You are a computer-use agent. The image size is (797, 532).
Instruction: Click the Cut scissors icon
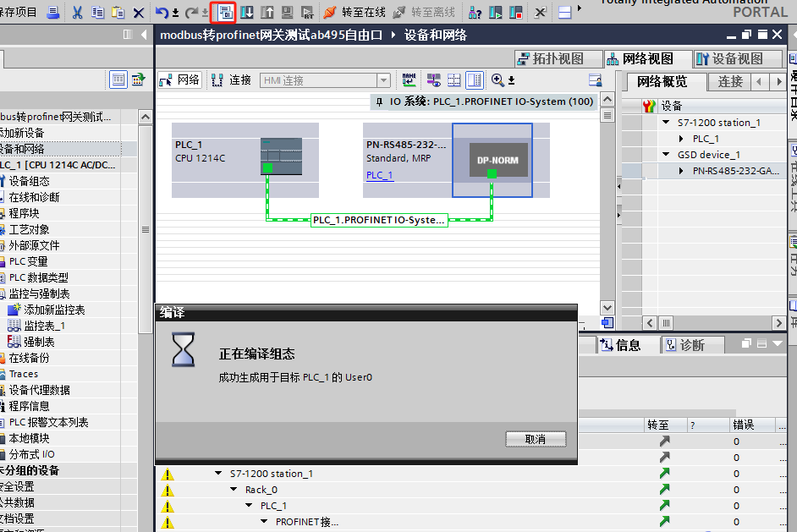click(77, 12)
